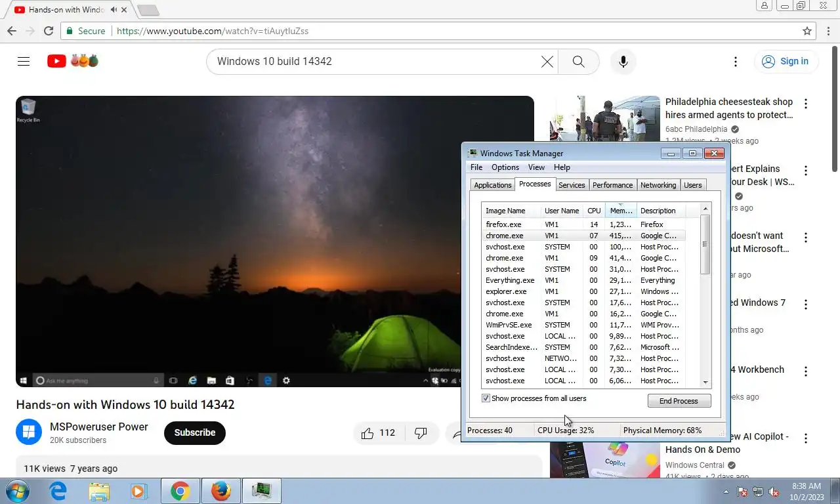Open Task Manager View menu
The image size is (840, 504).
click(536, 167)
